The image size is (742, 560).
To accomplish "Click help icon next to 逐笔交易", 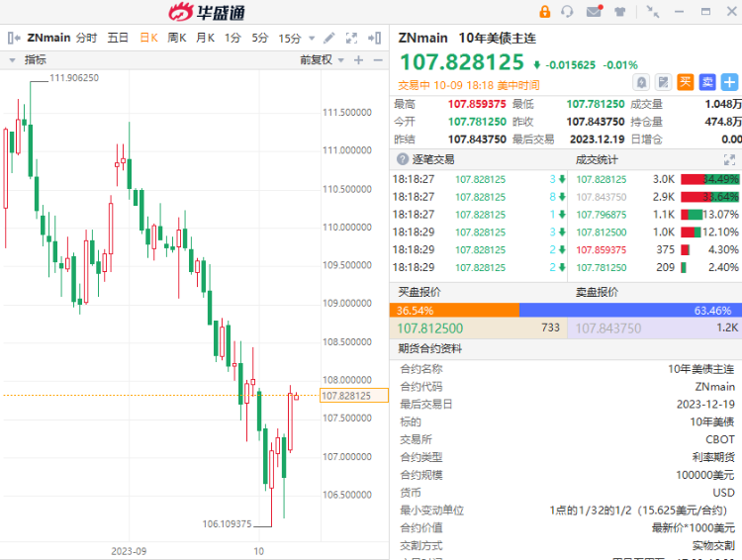I will [x=403, y=159].
